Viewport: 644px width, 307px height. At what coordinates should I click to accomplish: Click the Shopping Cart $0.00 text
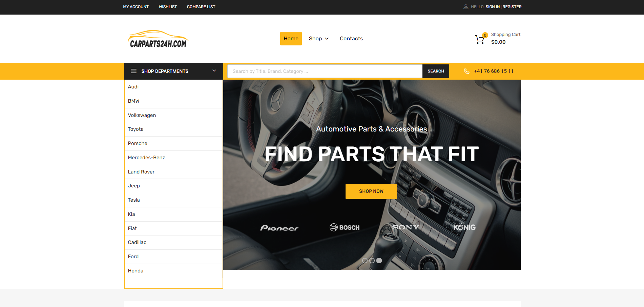tap(505, 38)
